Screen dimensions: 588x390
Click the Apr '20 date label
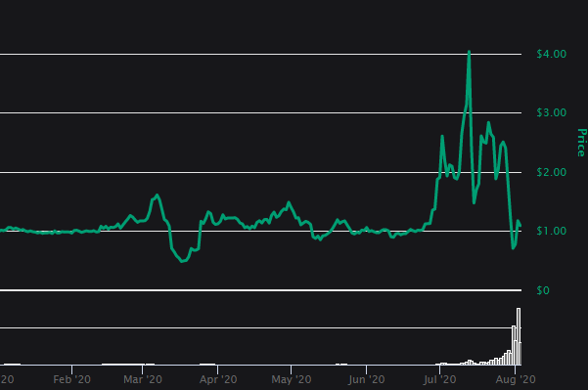[x=218, y=379]
